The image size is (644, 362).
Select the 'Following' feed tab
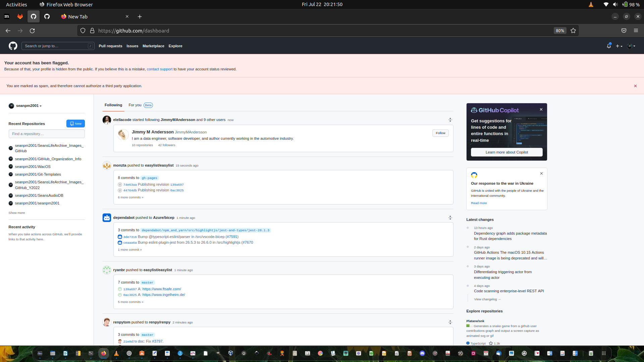coord(113,105)
